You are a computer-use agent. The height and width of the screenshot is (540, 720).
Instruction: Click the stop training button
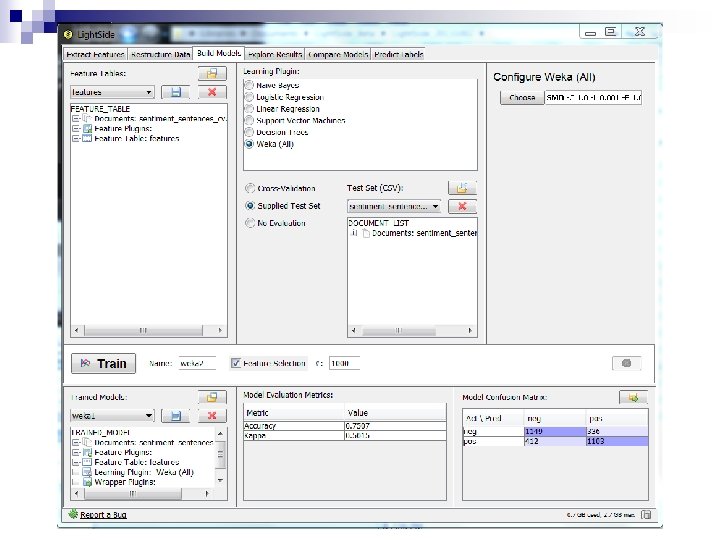(x=626, y=363)
